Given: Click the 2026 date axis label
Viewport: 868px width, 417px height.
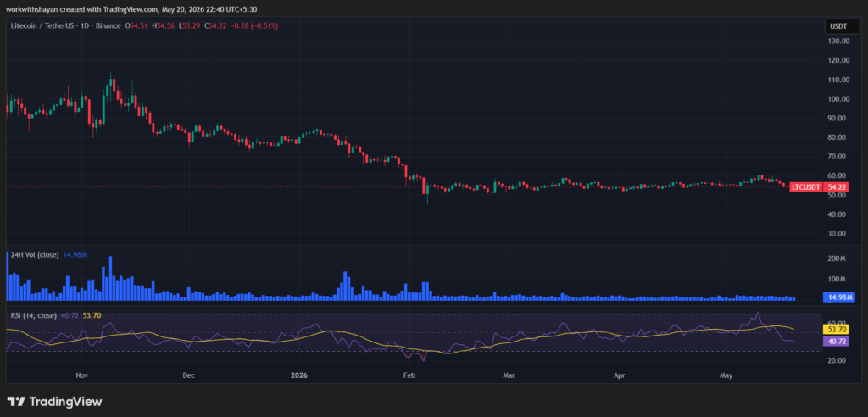Looking at the screenshot, I should click(x=300, y=376).
